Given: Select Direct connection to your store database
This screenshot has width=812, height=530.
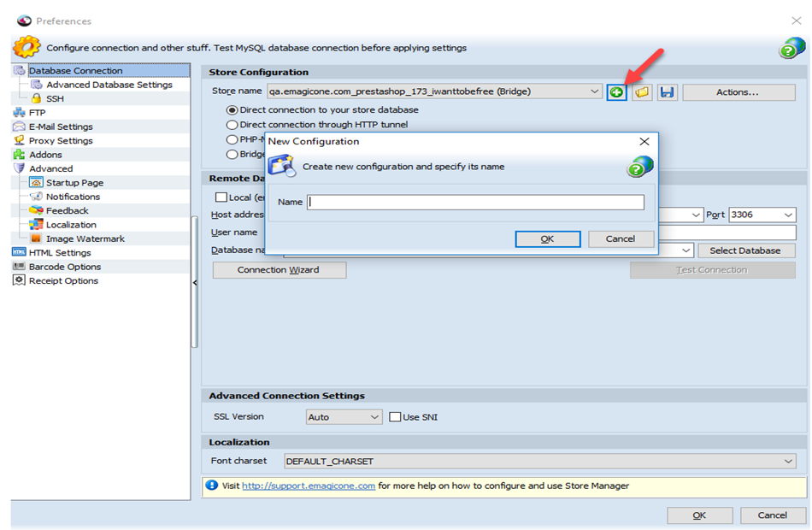Looking at the screenshot, I should [232, 109].
